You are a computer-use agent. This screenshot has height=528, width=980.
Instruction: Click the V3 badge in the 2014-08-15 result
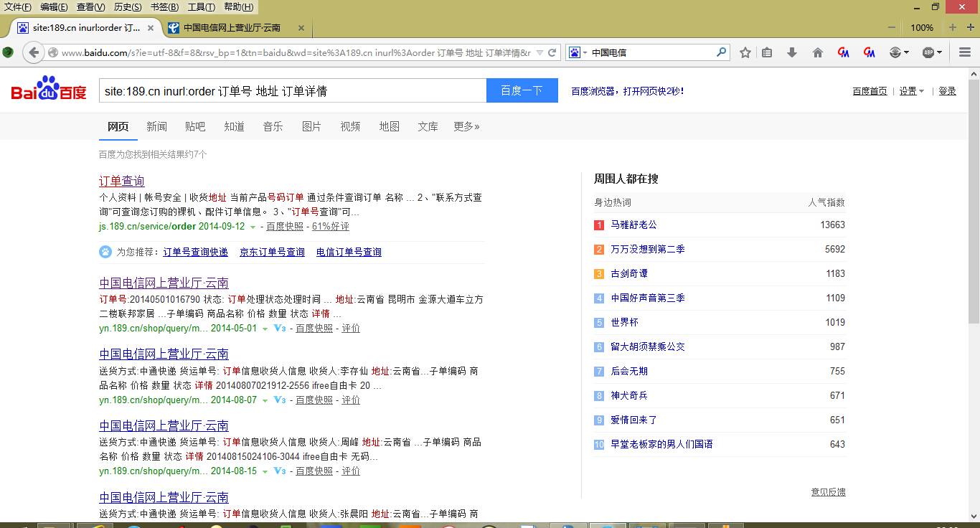coord(280,471)
